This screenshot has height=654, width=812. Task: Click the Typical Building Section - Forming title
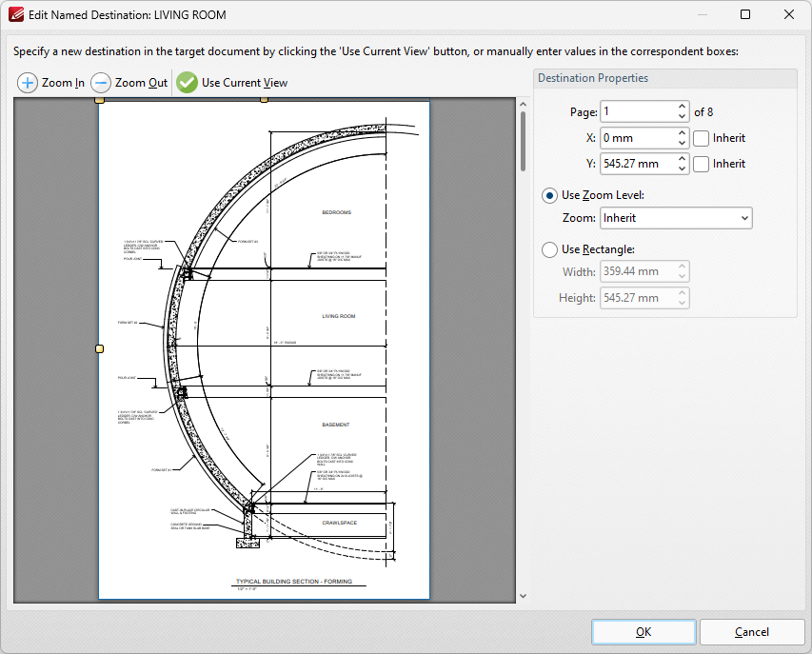294,582
